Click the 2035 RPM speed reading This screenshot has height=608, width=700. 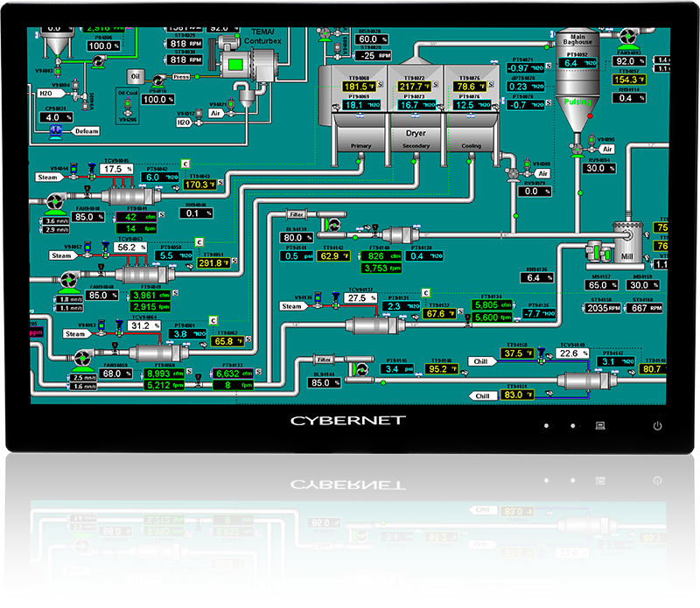click(603, 308)
